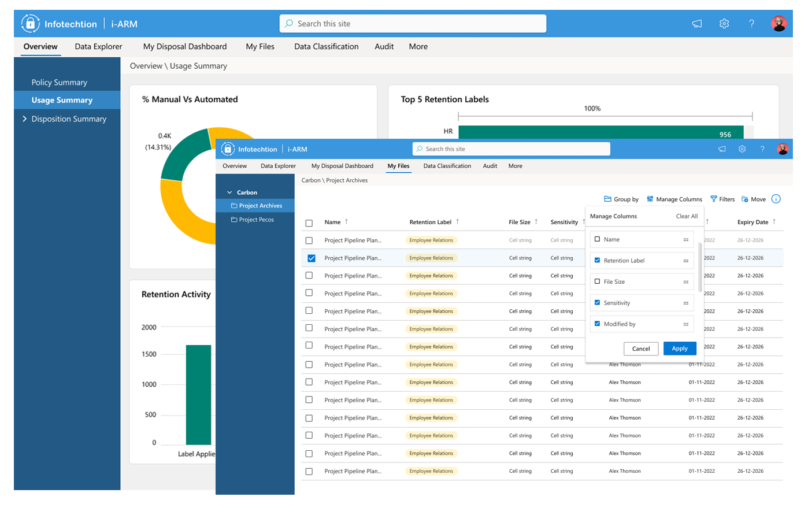Open the Audit tab in the Overview window

tap(384, 47)
